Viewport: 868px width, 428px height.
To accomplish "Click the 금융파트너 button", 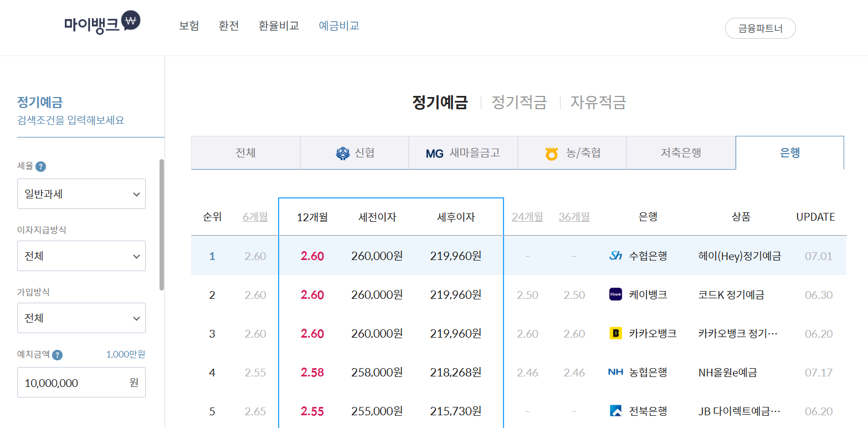I will coord(760,28).
